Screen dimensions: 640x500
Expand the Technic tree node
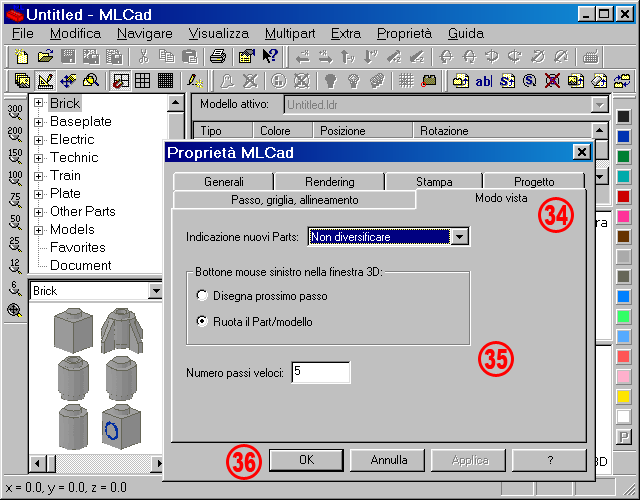(x=38, y=158)
